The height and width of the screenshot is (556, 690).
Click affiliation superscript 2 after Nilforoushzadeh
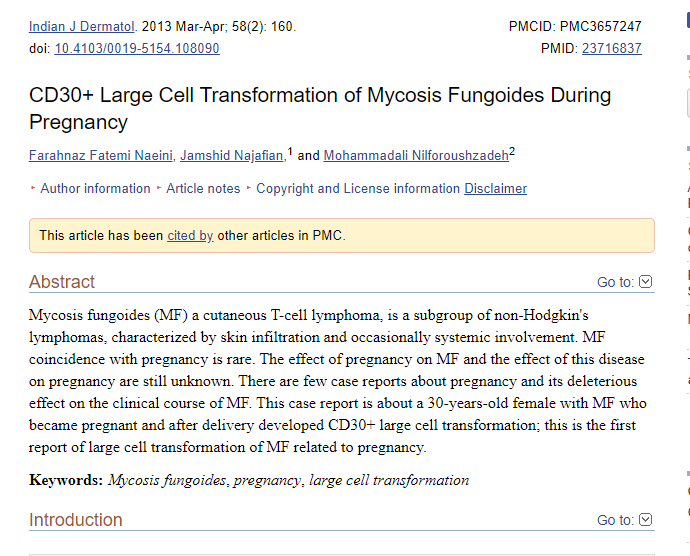click(512, 151)
